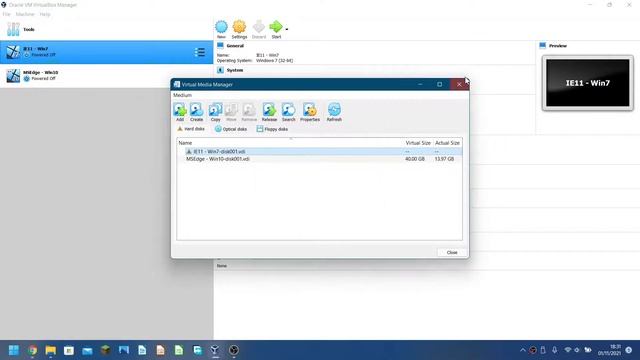Click the Release medium icon
The height and width of the screenshot is (360, 640).
[269, 112]
